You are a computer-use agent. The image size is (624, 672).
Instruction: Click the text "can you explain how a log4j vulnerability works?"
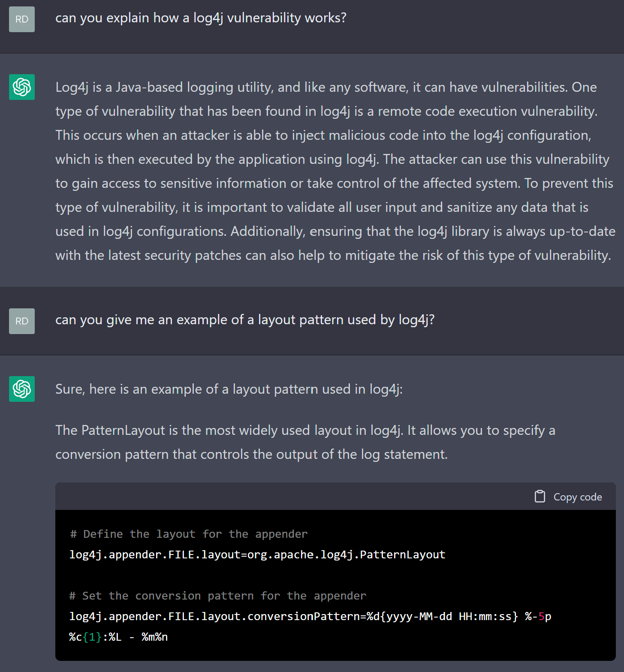click(201, 18)
